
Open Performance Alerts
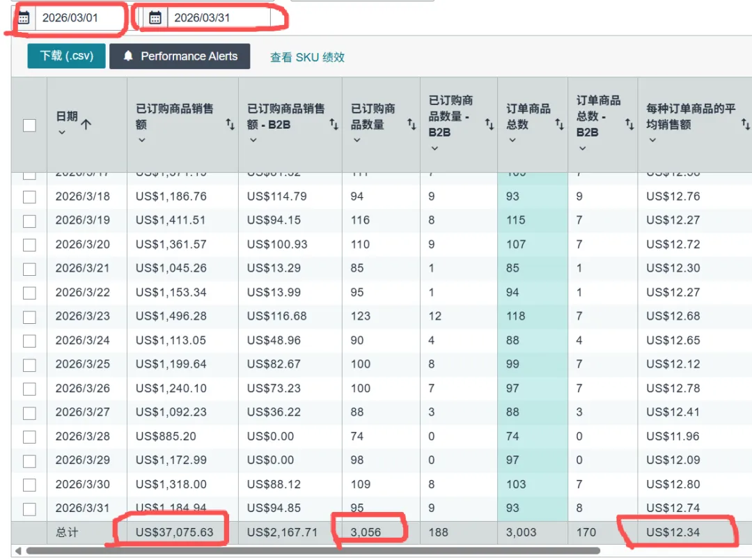180,56
